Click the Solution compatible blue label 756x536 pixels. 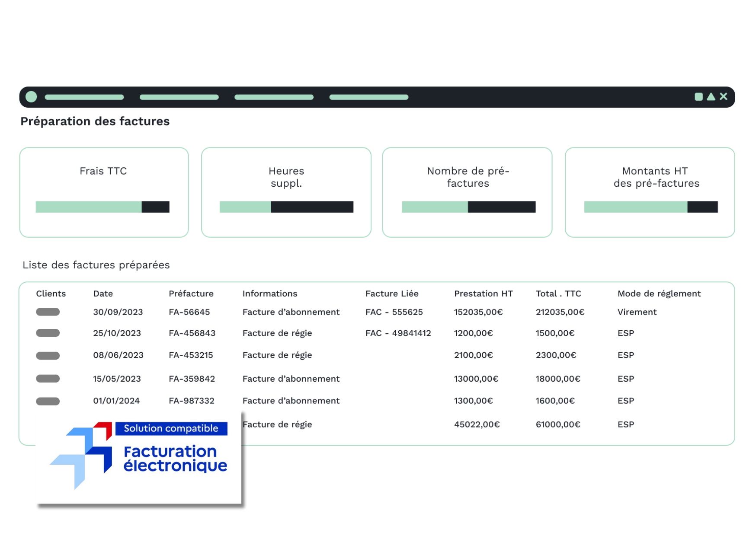click(x=171, y=428)
